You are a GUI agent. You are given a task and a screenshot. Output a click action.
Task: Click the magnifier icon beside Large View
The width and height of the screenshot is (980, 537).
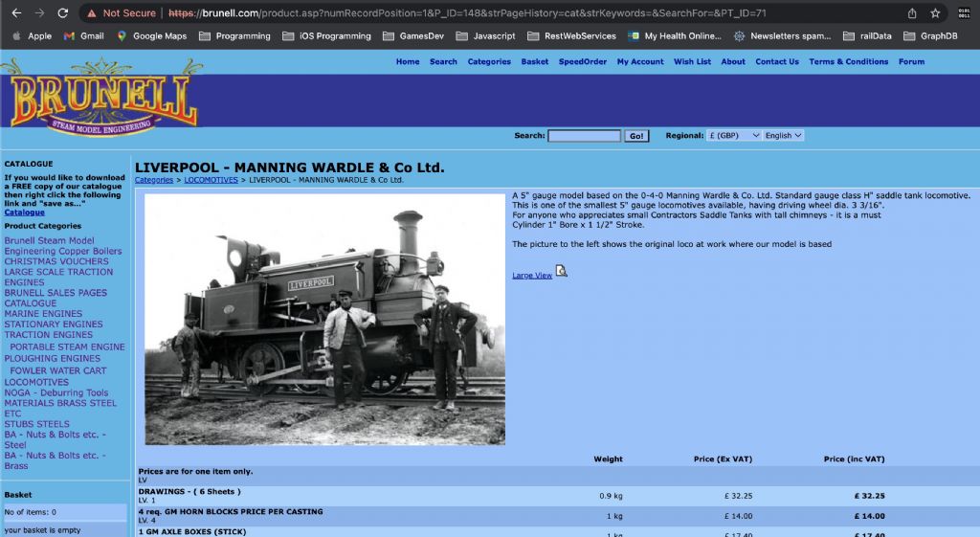pos(561,271)
